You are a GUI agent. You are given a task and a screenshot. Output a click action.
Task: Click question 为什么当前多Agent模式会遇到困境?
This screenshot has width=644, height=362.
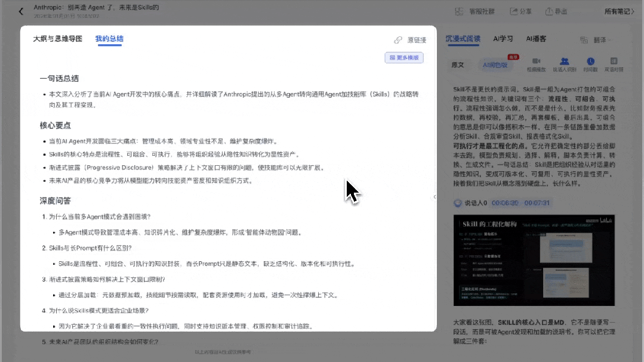(x=100, y=216)
